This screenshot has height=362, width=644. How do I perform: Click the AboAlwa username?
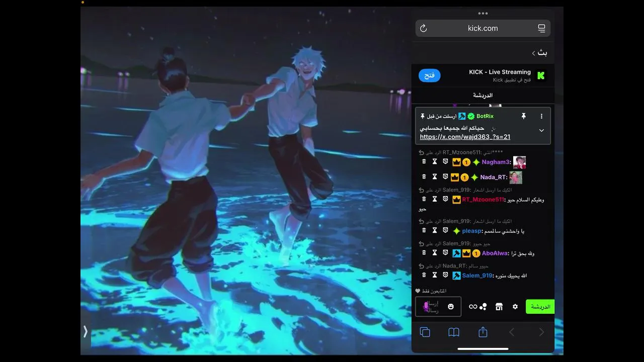[x=495, y=253]
